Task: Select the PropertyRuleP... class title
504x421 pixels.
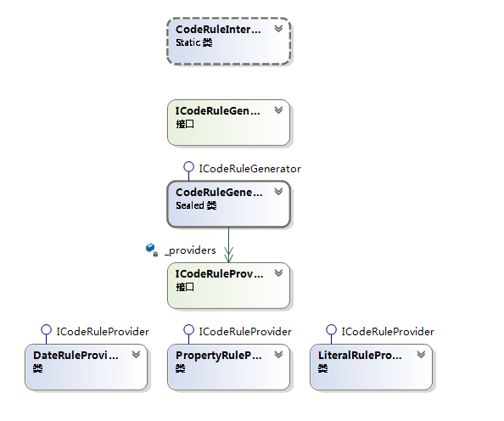Action: (219, 356)
